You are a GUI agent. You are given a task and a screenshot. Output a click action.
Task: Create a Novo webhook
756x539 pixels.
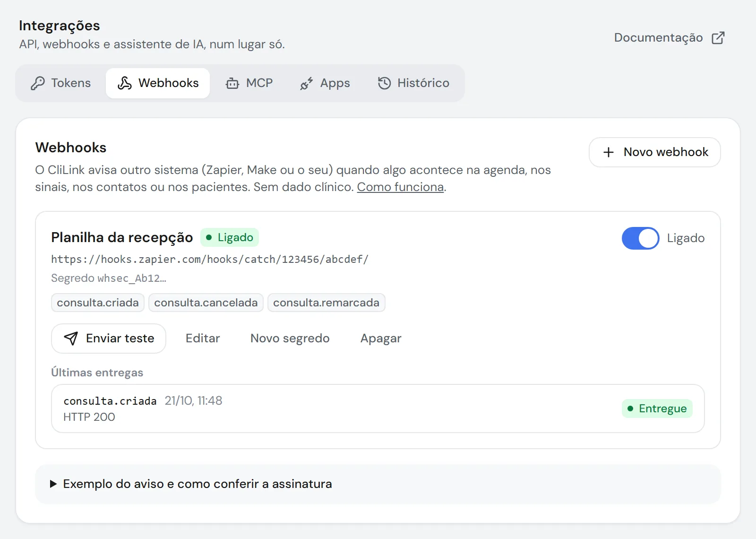(x=655, y=152)
